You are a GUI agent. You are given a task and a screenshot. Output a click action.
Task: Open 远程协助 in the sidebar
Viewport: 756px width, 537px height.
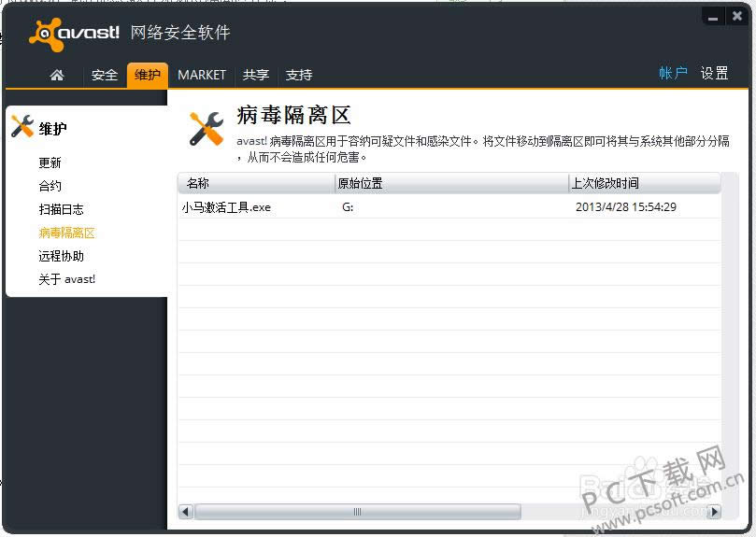[62, 256]
